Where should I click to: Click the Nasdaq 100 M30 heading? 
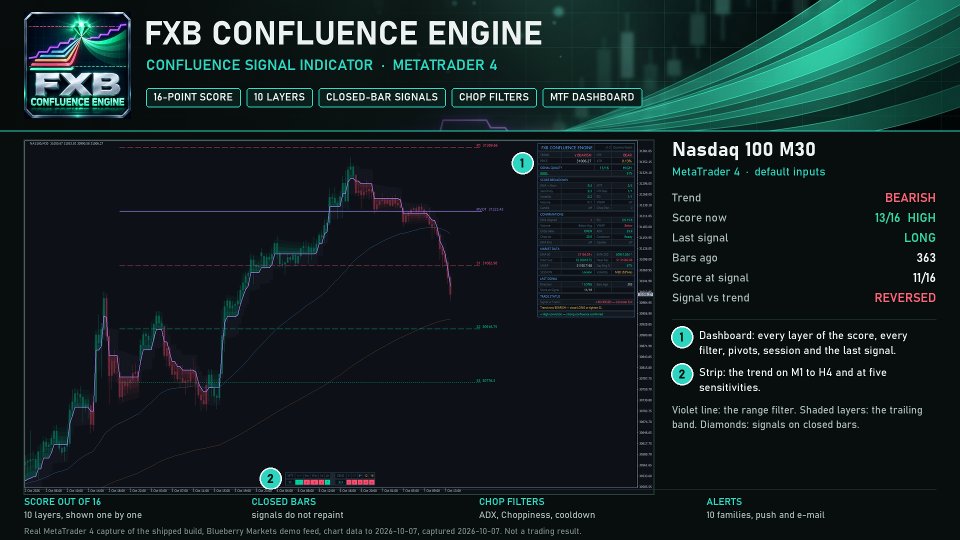(744, 149)
